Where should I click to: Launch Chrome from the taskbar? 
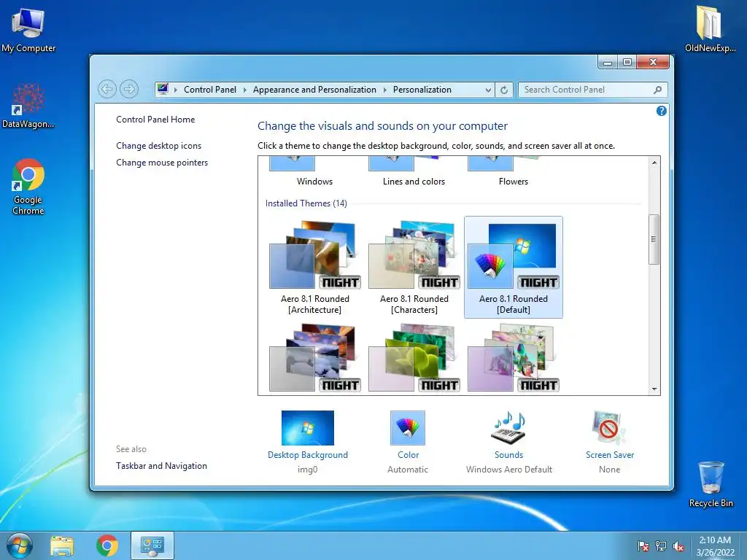pyautogui.click(x=107, y=545)
